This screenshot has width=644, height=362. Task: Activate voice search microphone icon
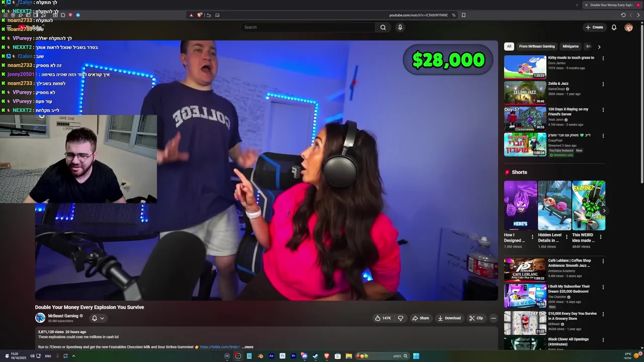(400, 27)
